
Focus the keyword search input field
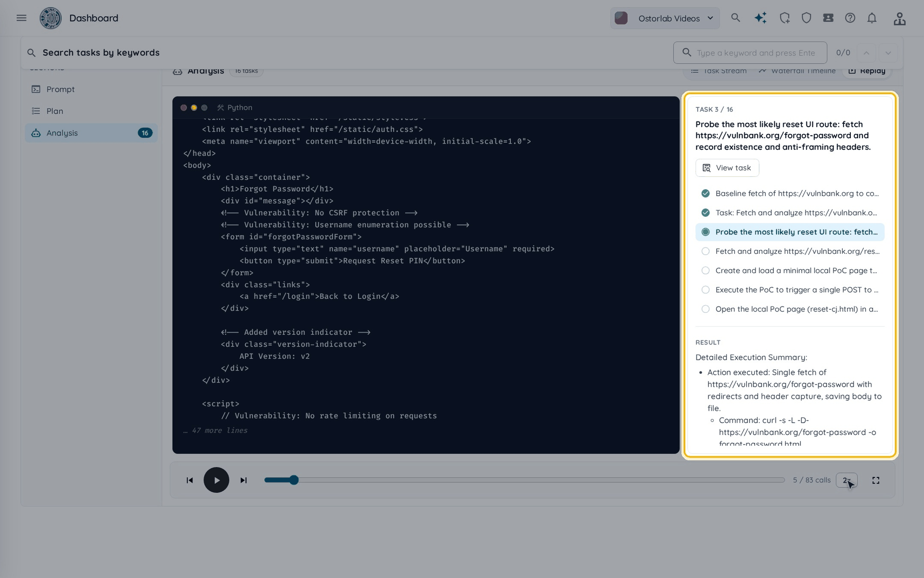750,53
